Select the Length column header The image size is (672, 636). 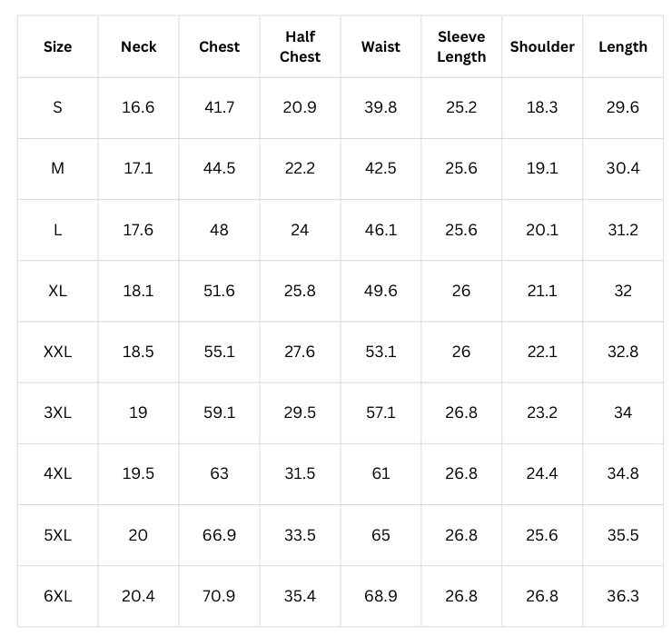tap(623, 46)
